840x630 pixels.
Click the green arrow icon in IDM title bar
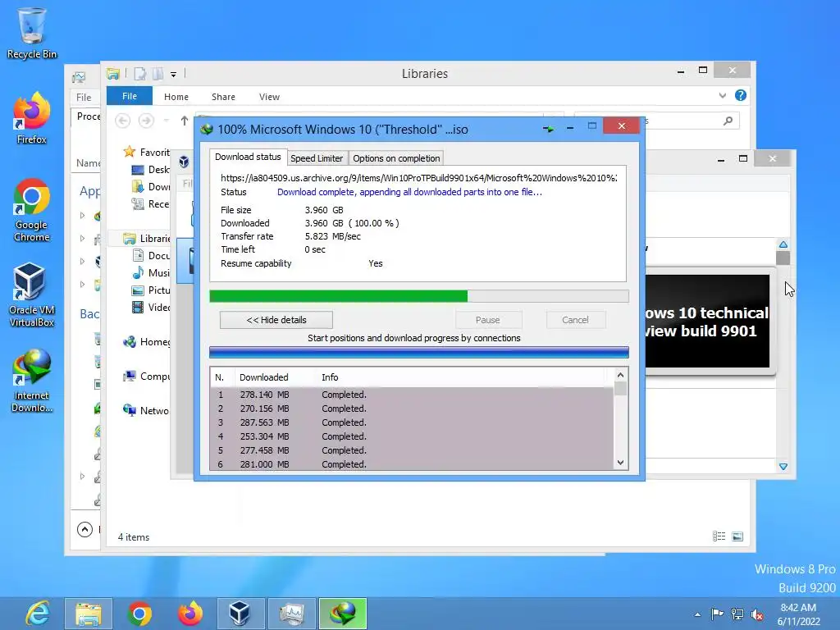(548, 129)
